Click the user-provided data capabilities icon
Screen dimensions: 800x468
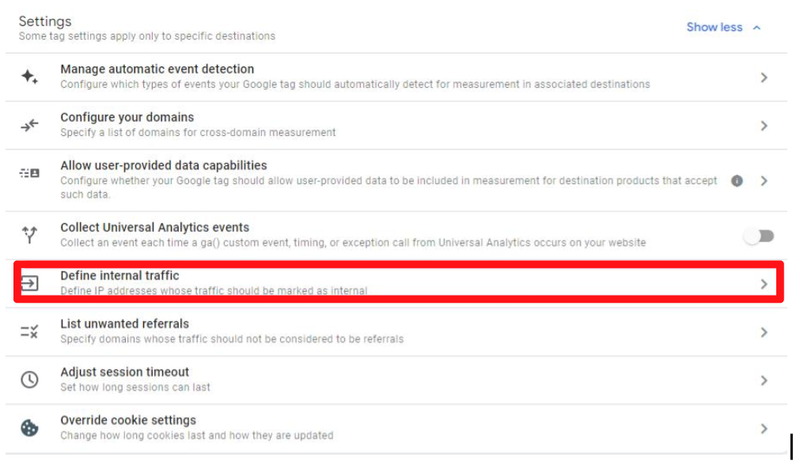29,173
